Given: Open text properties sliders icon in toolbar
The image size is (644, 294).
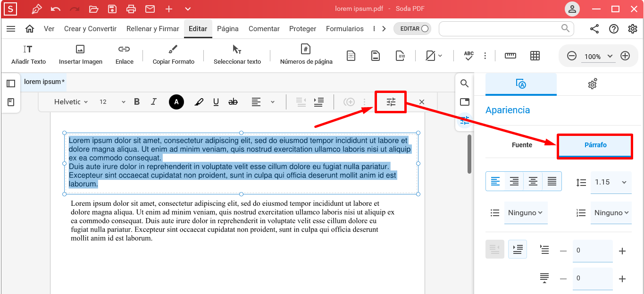Looking at the screenshot, I should (391, 102).
